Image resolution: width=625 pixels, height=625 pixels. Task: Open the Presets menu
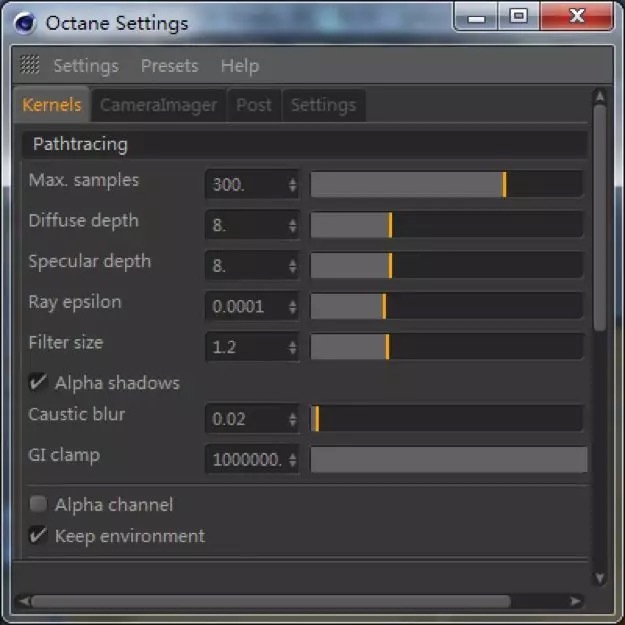point(169,66)
